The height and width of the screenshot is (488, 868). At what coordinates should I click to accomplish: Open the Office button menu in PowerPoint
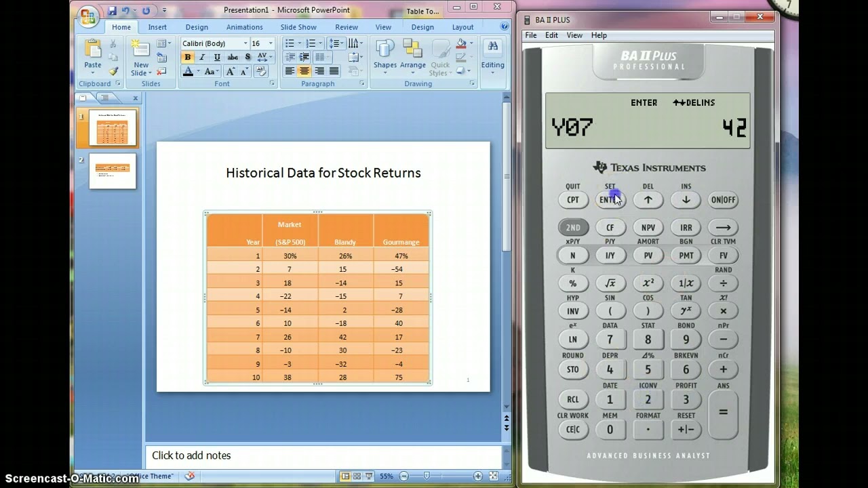88,17
